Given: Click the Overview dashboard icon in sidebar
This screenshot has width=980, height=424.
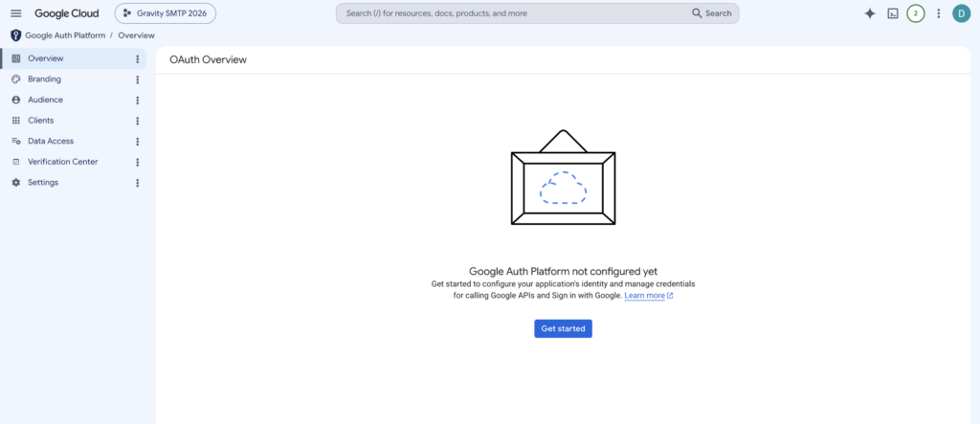Looking at the screenshot, I should click(16, 58).
